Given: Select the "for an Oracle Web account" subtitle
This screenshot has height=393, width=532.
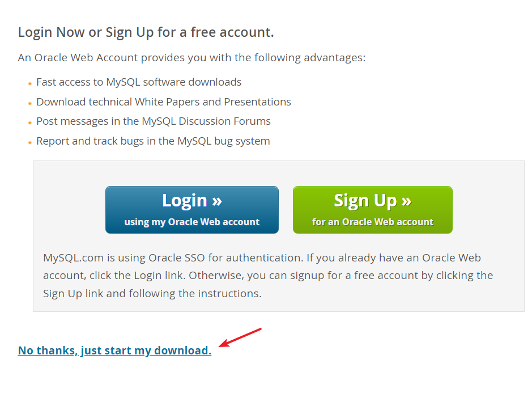Looking at the screenshot, I should [x=373, y=222].
